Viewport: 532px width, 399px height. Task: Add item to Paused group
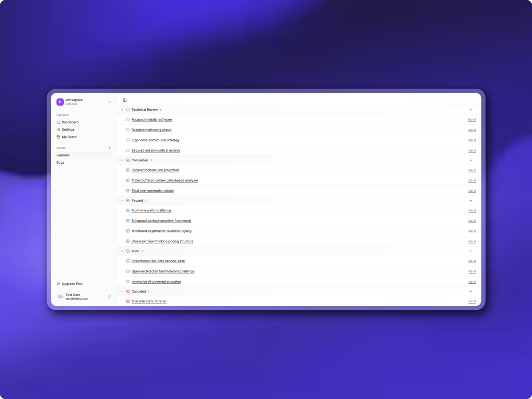click(x=471, y=200)
